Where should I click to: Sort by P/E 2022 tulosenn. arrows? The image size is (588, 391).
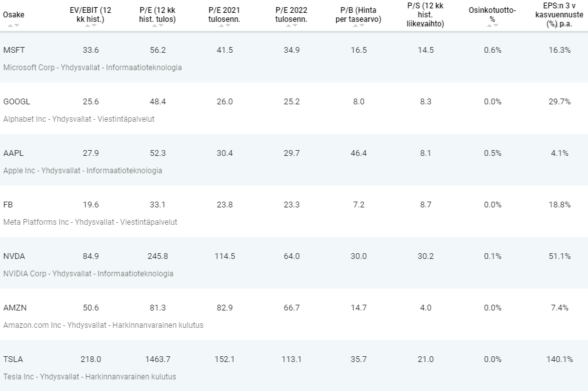(291, 26)
